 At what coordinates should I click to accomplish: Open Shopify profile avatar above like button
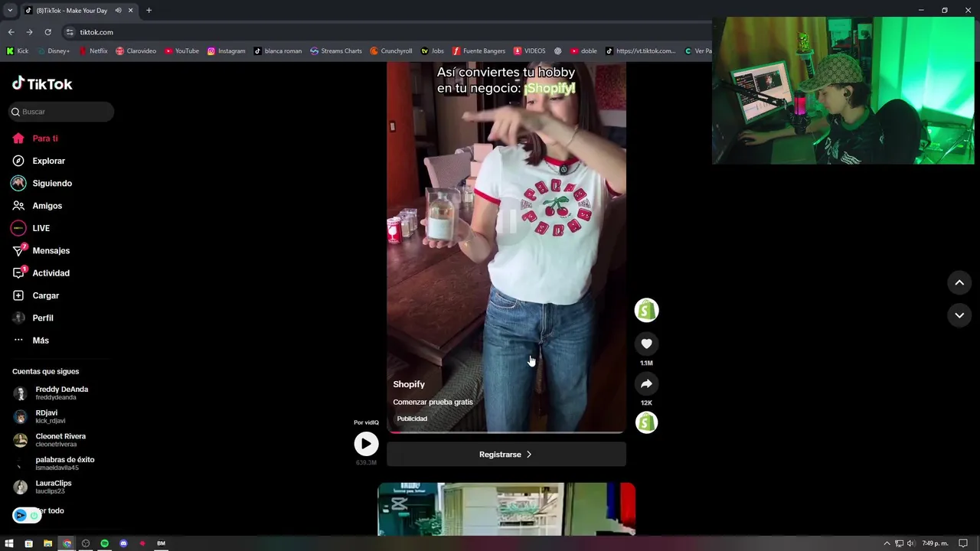tap(646, 310)
